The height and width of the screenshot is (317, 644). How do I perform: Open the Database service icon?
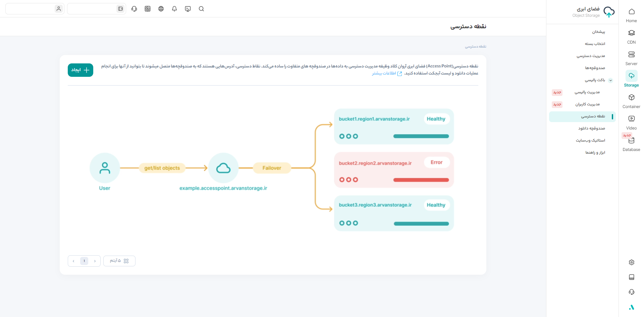tap(631, 144)
